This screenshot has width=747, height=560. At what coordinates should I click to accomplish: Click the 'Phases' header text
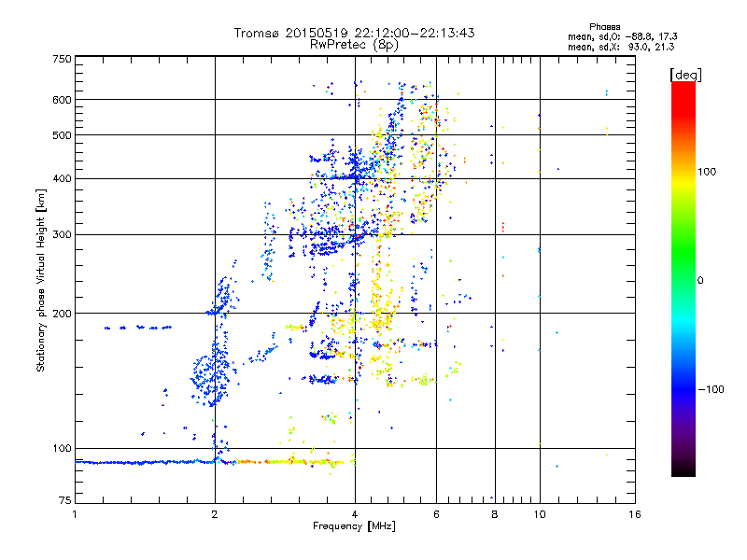coord(604,27)
